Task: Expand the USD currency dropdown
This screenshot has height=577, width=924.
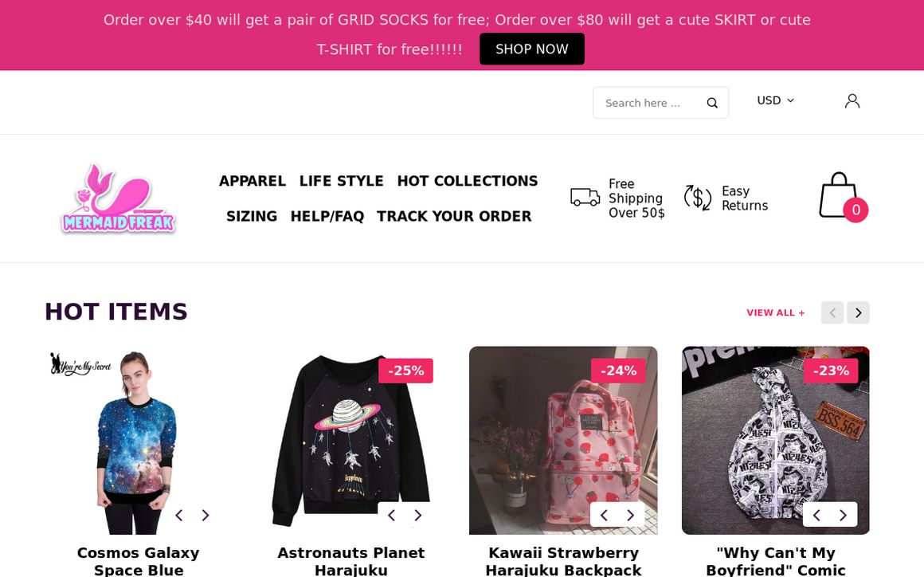Action: pyautogui.click(x=775, y=100)
